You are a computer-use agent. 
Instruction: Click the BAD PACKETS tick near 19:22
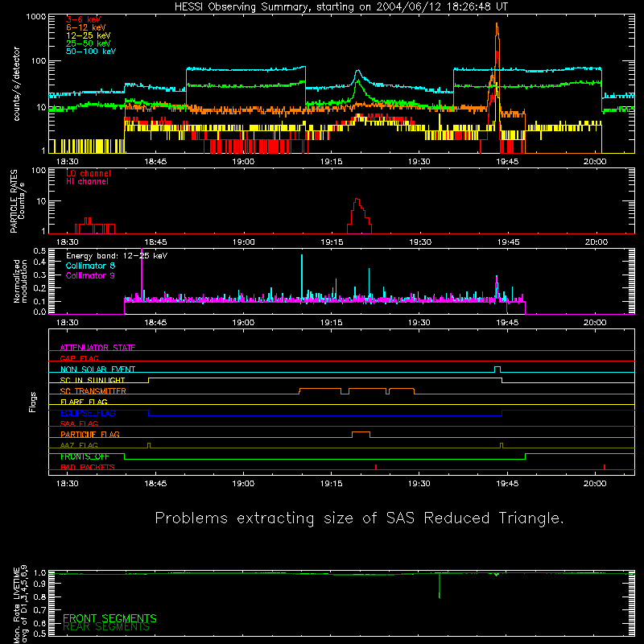pos(376,467)
